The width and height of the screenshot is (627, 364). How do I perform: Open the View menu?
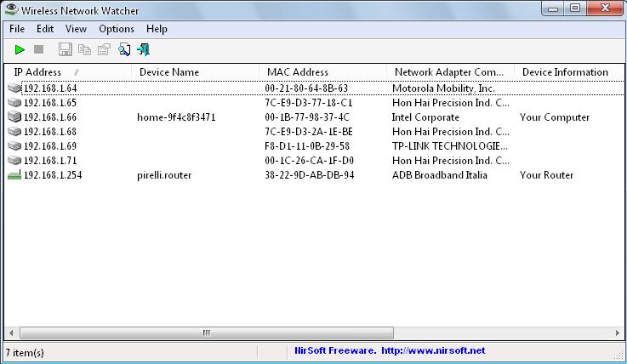[76, 29]
